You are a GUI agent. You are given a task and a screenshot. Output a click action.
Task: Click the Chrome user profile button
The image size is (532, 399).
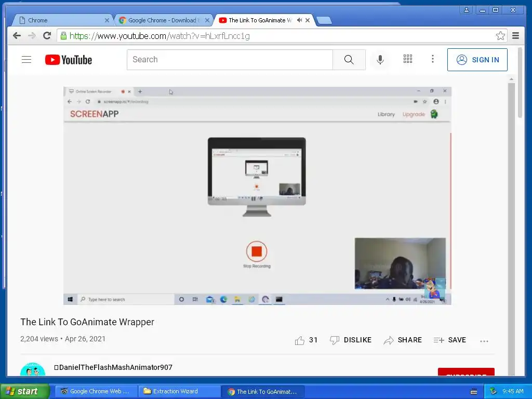(x=467, y=10)
